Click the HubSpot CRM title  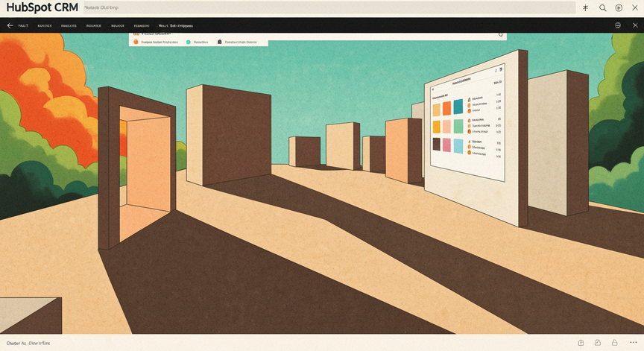point(42,7)
